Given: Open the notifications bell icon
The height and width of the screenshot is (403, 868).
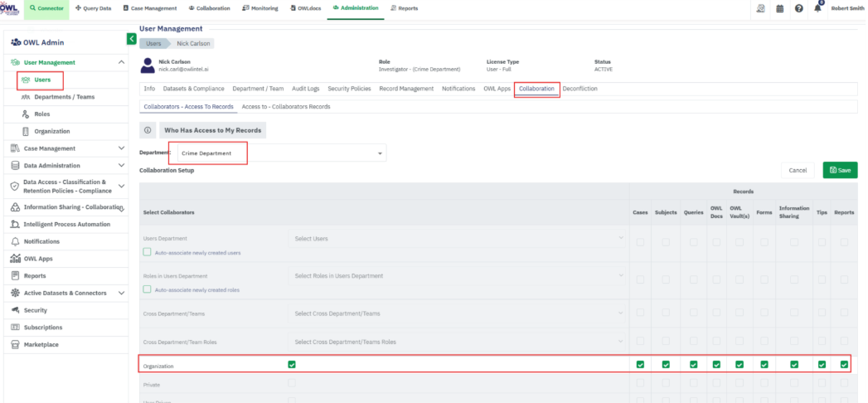Looking at the screenshot, I should 817,8.
